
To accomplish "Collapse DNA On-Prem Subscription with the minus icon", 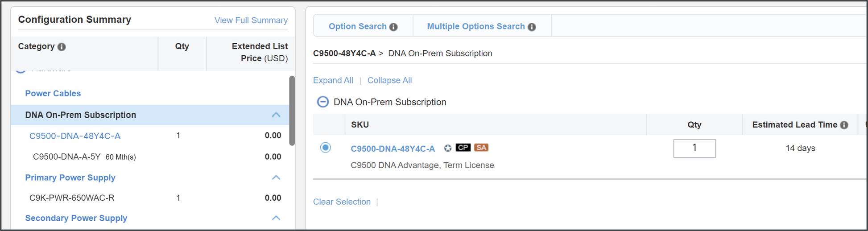I will [322, 102].
